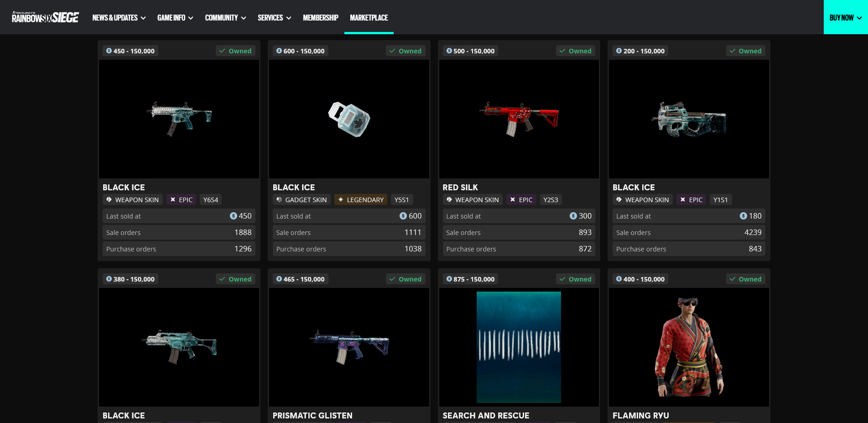The image size is (868, 423).
Task: Click the Search and Rescue item title
Action: (486, 415)
